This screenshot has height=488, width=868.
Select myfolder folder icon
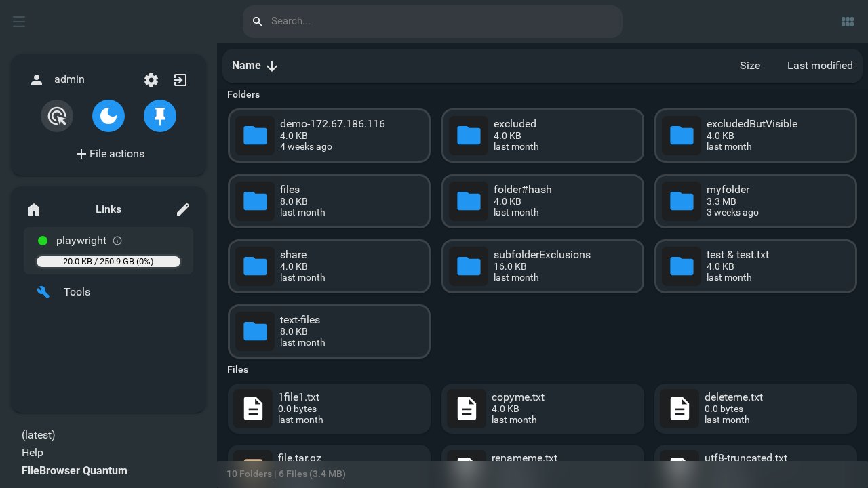682,201
